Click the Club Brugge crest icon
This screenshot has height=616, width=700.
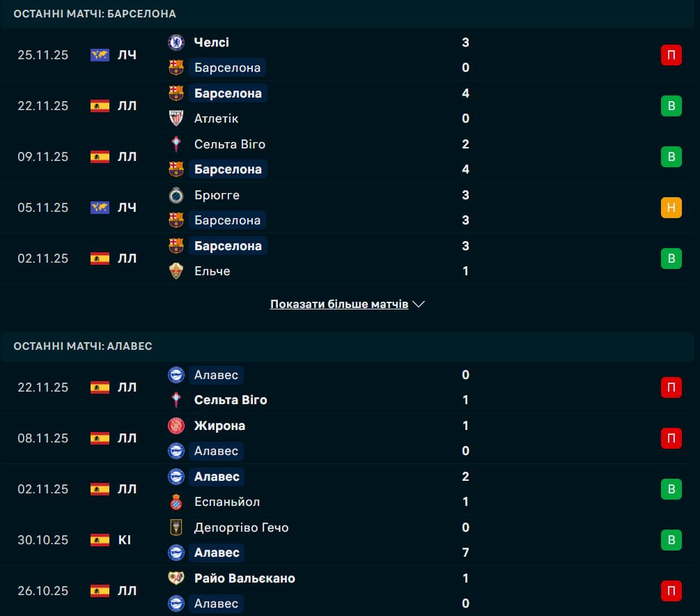pos(176,195)
